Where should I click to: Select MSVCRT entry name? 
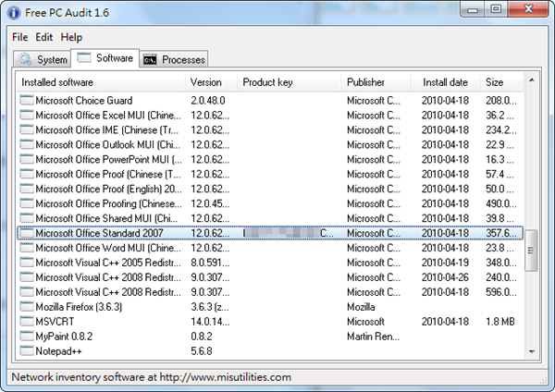[x=55, y=322]
